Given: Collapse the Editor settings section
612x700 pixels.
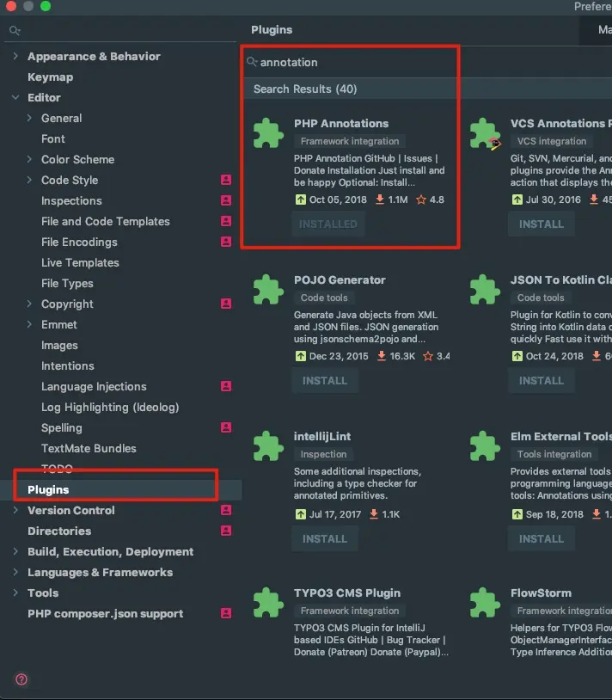Looking at the screenshot, I should 15,97.
